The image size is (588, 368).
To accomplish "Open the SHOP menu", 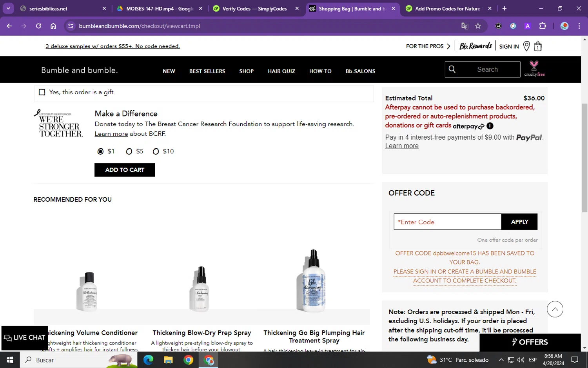I will click(x=247, y=71).
